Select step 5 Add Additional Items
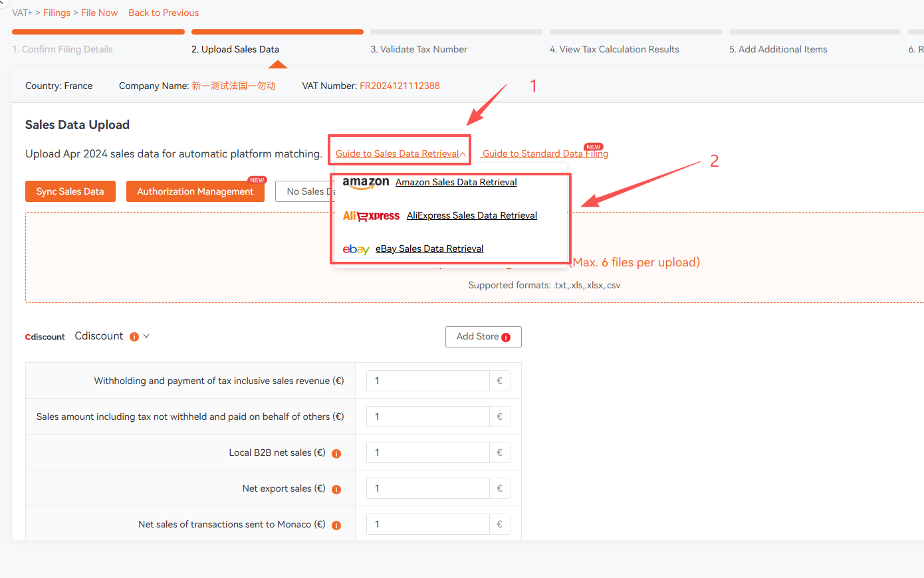The width and height of the screenshot is (924, 578). [x=778, y=49]
